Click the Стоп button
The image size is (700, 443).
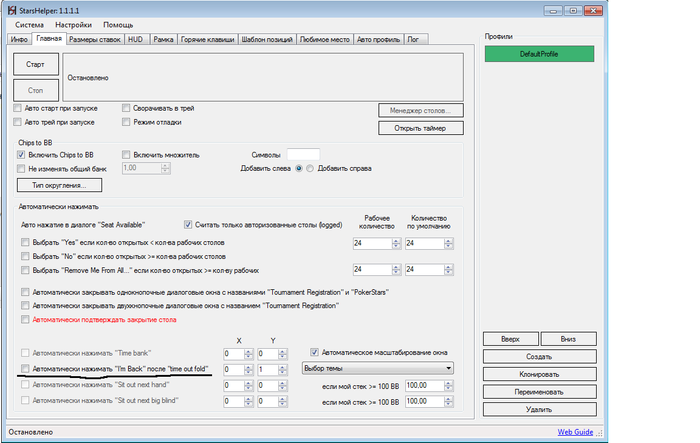click(x=36, y=90)
